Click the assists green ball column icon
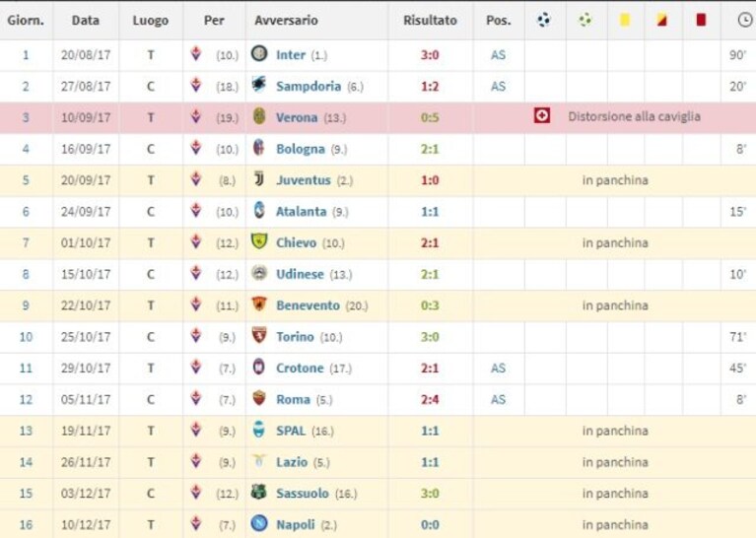 pyautogui.click(x=584, y=20)
